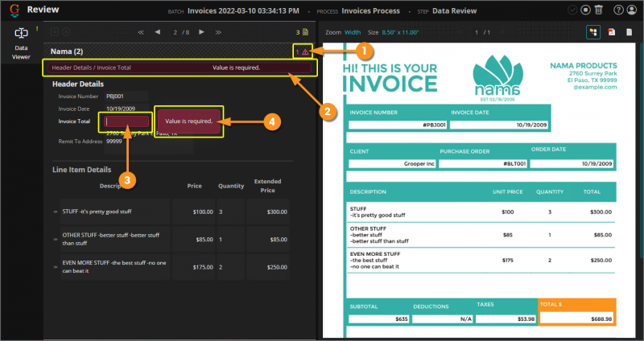Click the red error warning triangle indicator
Screen dimensions: 644x341
[305, 51]
